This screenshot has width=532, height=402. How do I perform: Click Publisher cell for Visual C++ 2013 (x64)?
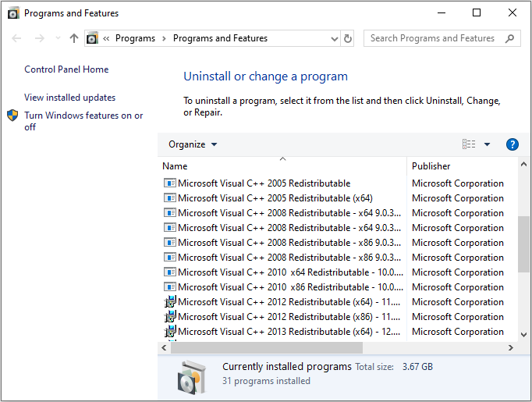(x=458, y=332)
